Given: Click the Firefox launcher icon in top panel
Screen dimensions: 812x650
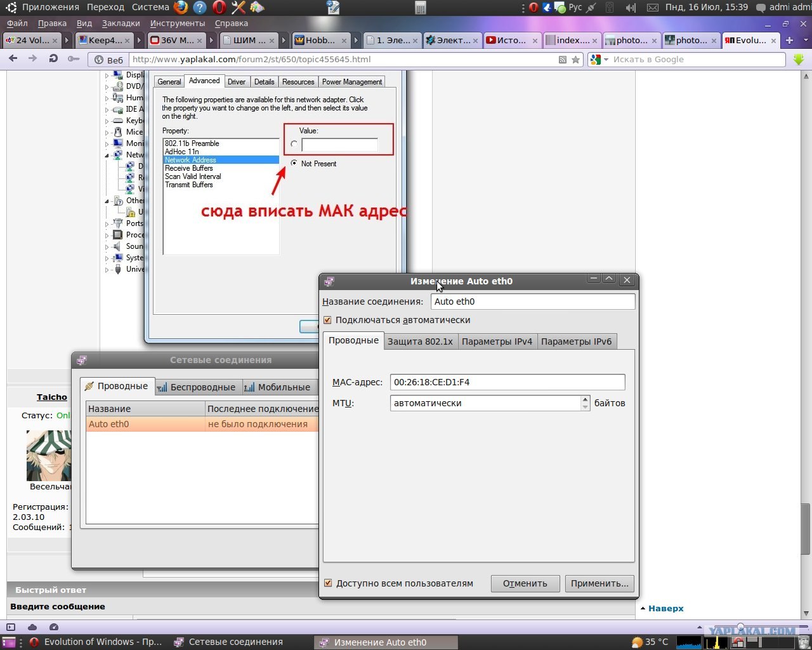Looking at the screenshot, I should coord(181,8).
